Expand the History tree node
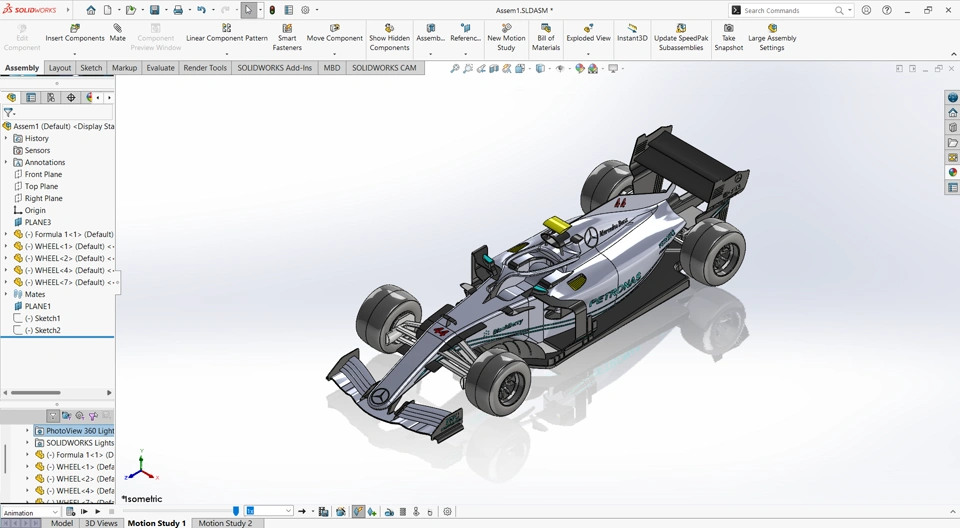The width and height of the screenshot is (960, 528). pyautogui.click(x=6, y=138)
